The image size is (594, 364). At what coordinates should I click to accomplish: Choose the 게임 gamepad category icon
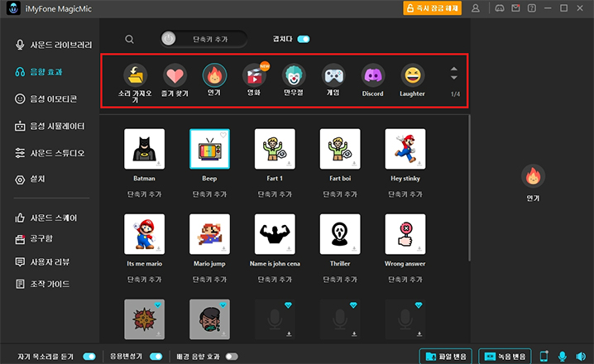(333, 76)
